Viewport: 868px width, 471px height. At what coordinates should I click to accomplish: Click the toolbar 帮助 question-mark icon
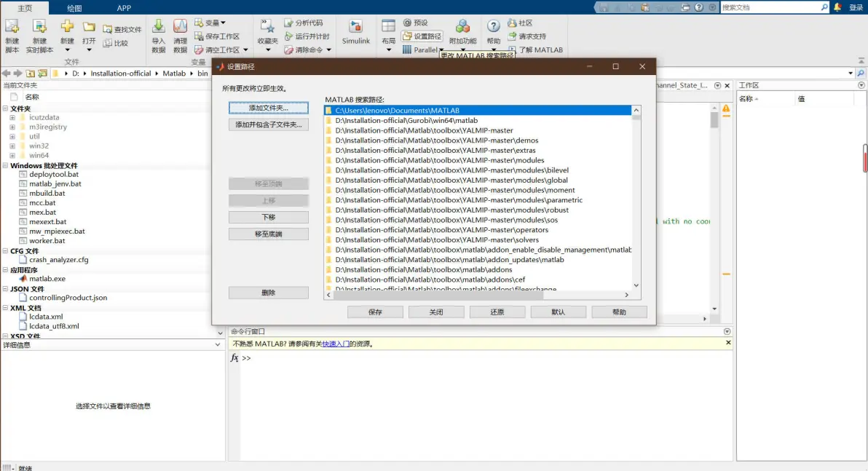(493, 26)
